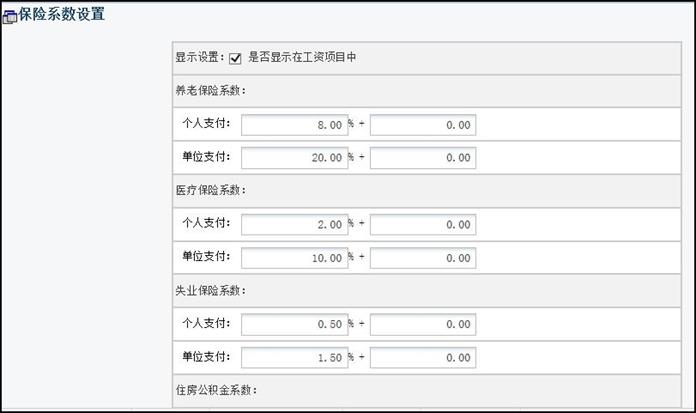The image size is (696, 413).
Task: Click 失业保险 个人支付 percent field showing 0.50
Action: coord(294,324)
